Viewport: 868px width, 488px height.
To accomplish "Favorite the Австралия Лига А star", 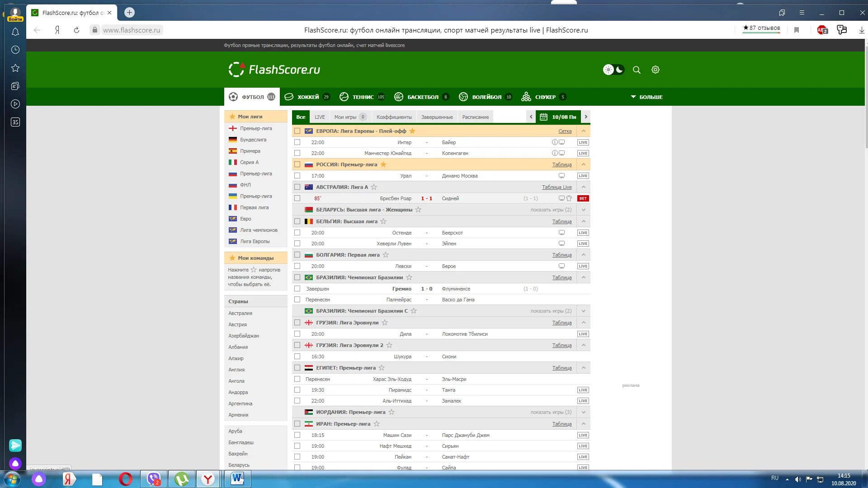I will pos(374,187).
